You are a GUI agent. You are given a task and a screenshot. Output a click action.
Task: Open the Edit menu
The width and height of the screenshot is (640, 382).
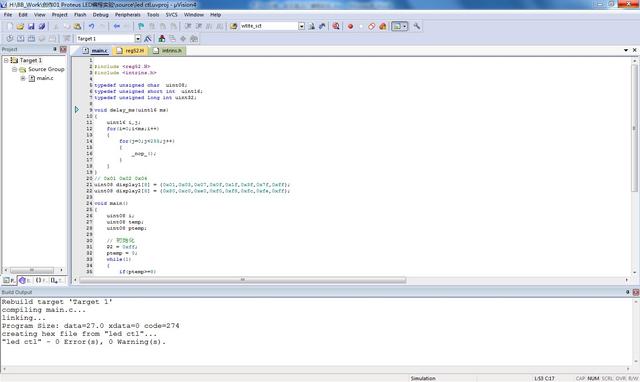tap(23, 15)
